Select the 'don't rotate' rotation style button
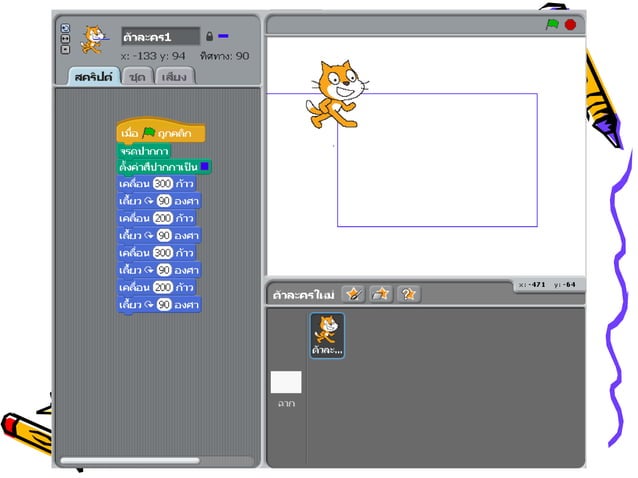The image size is (638, 478). 65,49
